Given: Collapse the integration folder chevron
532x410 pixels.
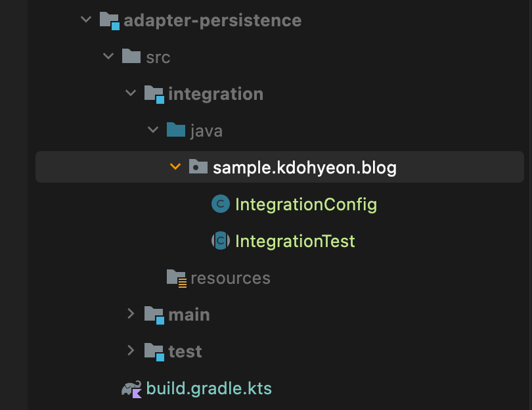Looking at the screenshot, I should click(x=131, y=94).
